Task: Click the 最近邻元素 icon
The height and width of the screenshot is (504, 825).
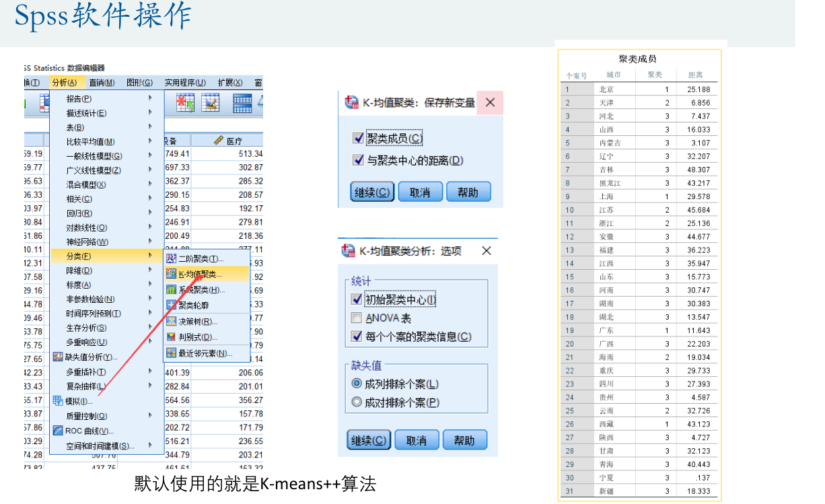Action: 171,353
